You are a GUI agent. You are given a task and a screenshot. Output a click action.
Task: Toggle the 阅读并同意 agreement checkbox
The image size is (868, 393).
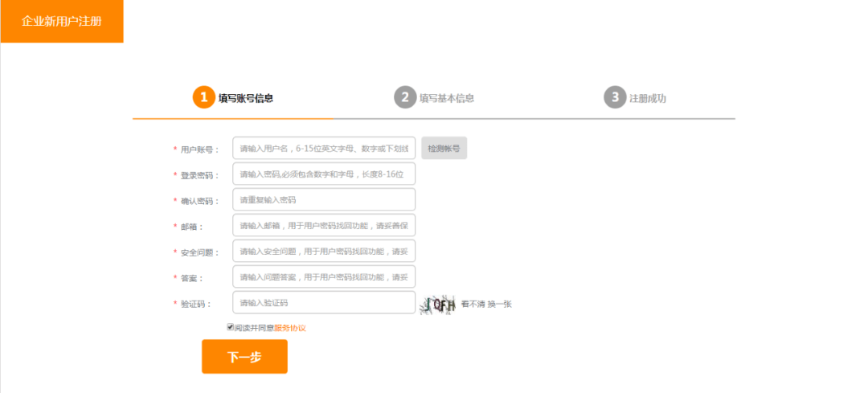pyautogui.click(x=231, y=327)
